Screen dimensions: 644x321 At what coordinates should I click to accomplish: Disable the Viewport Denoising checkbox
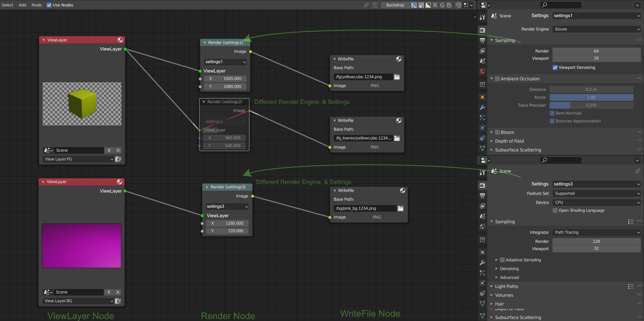pyautogui.click(x=555, y=67)
